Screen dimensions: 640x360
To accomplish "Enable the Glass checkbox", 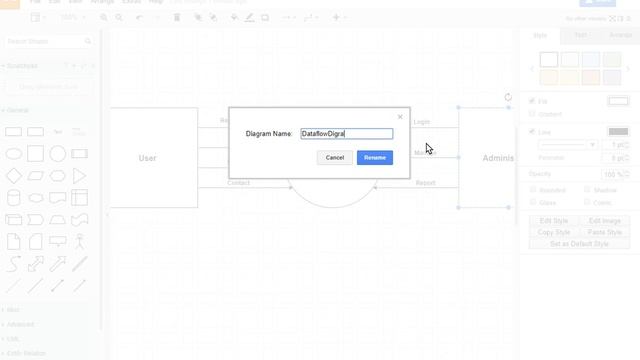I will (533, 202).
